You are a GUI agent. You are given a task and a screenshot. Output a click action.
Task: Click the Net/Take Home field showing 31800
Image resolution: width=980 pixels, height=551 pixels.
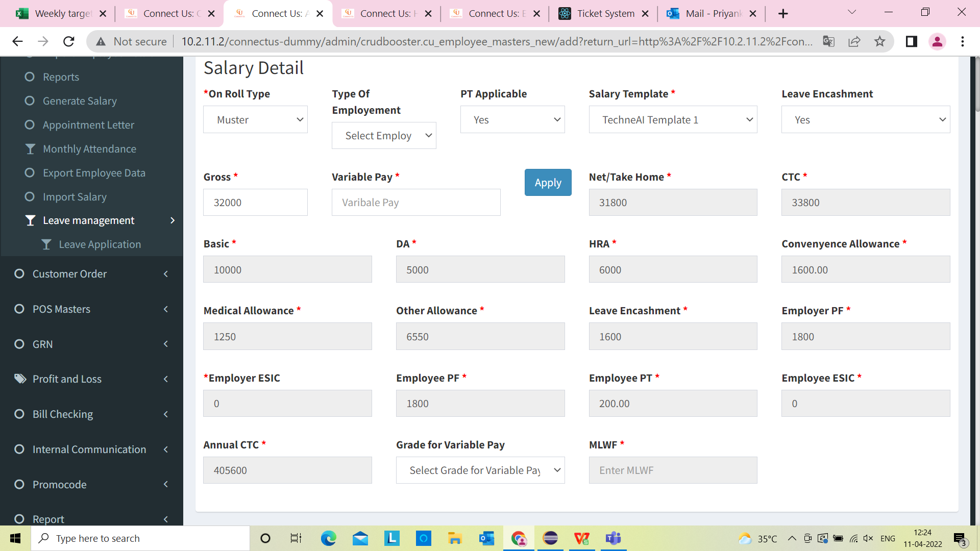tap(673, 203)
